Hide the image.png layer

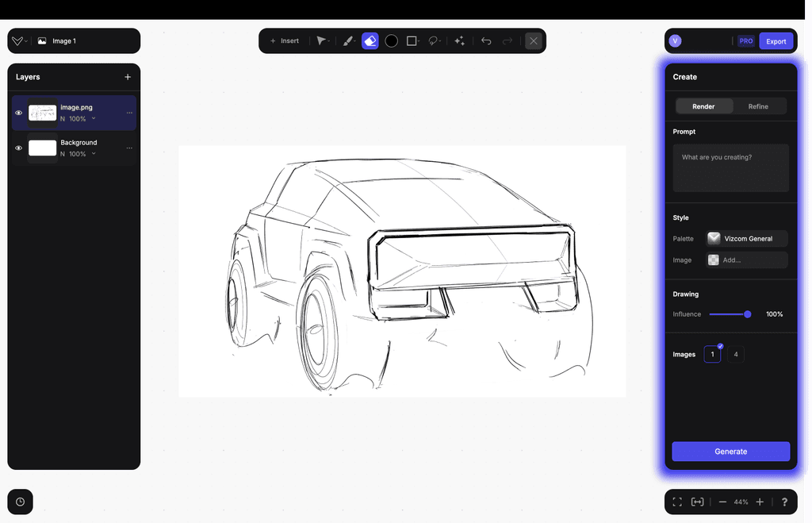point(18,113)
